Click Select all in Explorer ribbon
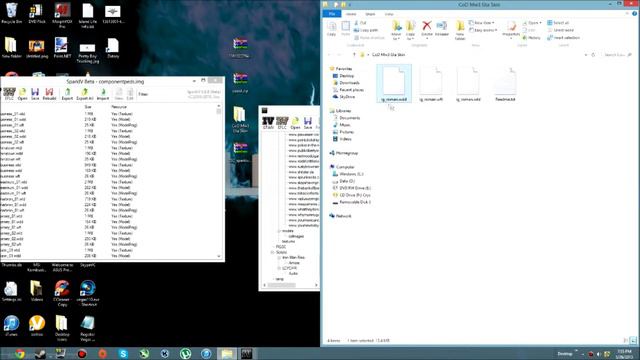Screen dimensions: 640x360 pyautogui.click(x=558, y=23)
